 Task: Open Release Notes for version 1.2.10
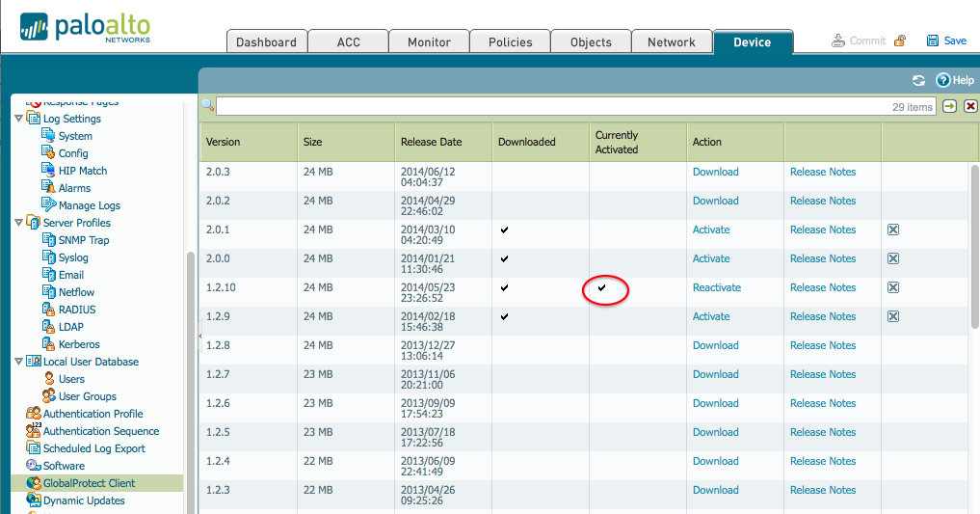pos(823,287)
